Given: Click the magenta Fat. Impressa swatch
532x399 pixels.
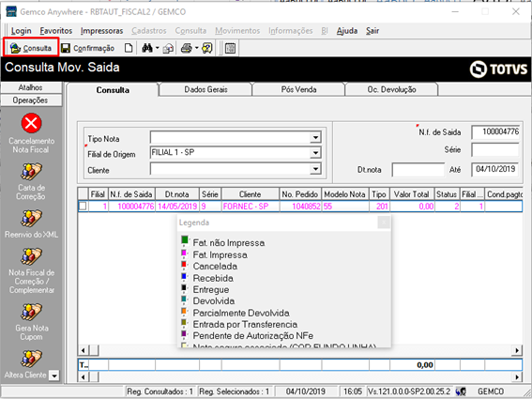Looking at the screenshot, I should click(x=184, y=253).
